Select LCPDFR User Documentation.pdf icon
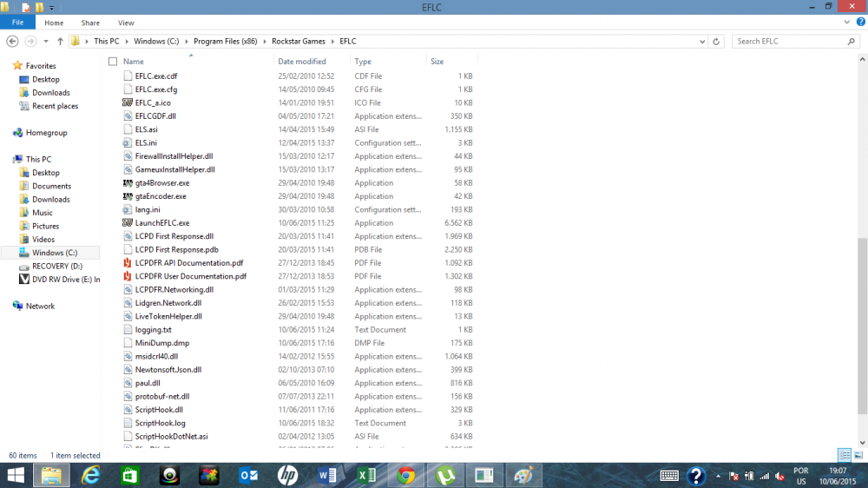 click(x=128, y=276)
